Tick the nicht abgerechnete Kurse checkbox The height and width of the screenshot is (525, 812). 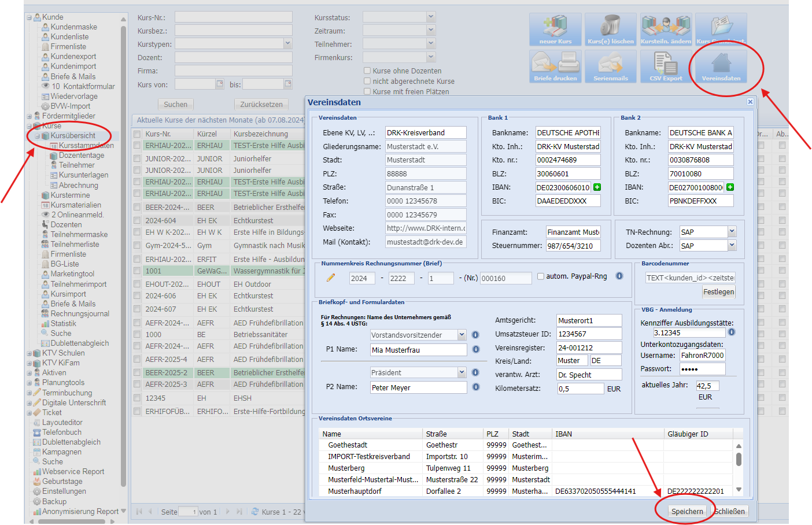point(367,81)
